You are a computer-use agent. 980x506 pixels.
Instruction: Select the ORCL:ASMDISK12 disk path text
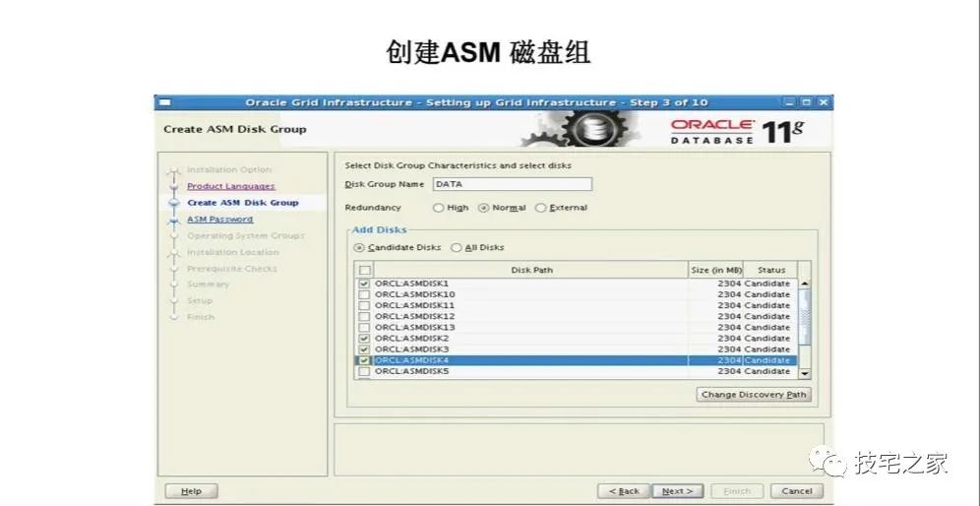[415, 316]
